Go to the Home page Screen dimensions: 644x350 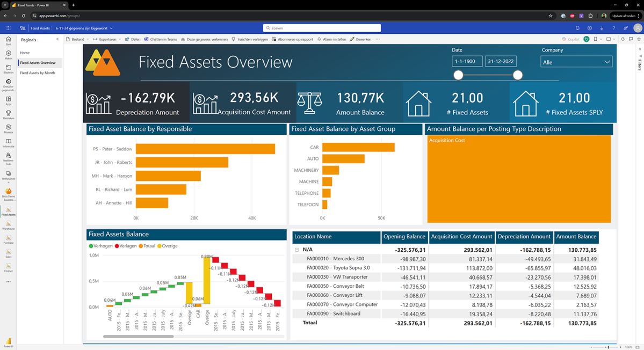[25, 53]
